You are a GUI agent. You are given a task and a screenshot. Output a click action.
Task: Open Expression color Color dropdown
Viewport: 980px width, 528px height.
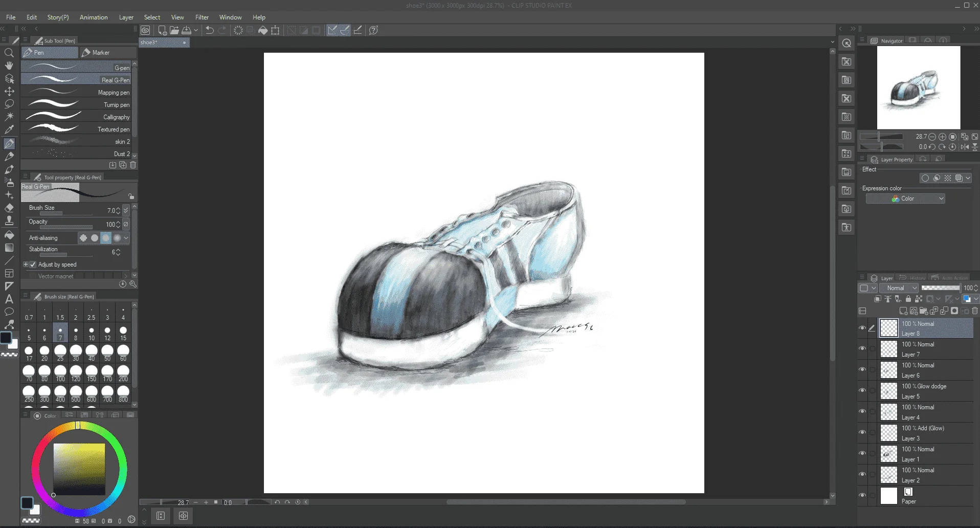click(905, 199)
